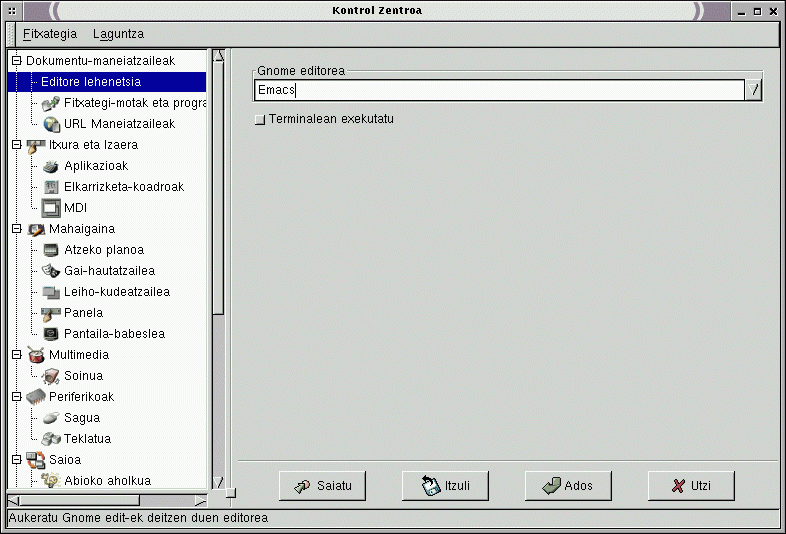
Task: Click the Saiatu button
Action: tap(322, 485)
